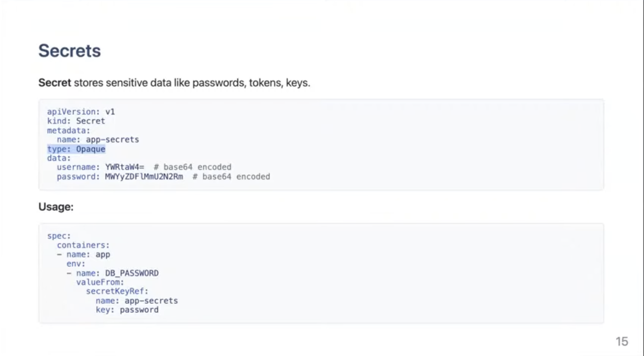Click the slide number 15
Viewport: 644px width, 356px height.
click(x=622, y=342)
